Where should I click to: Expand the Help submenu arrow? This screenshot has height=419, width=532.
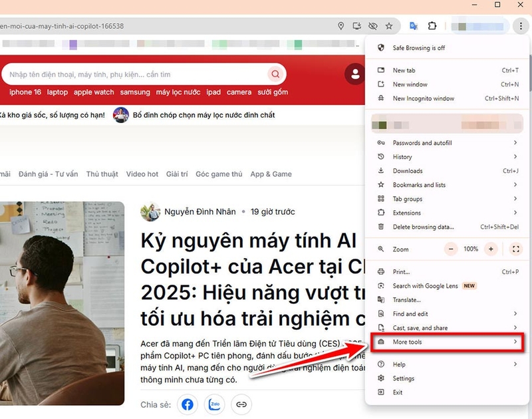[x=515, y=364]
